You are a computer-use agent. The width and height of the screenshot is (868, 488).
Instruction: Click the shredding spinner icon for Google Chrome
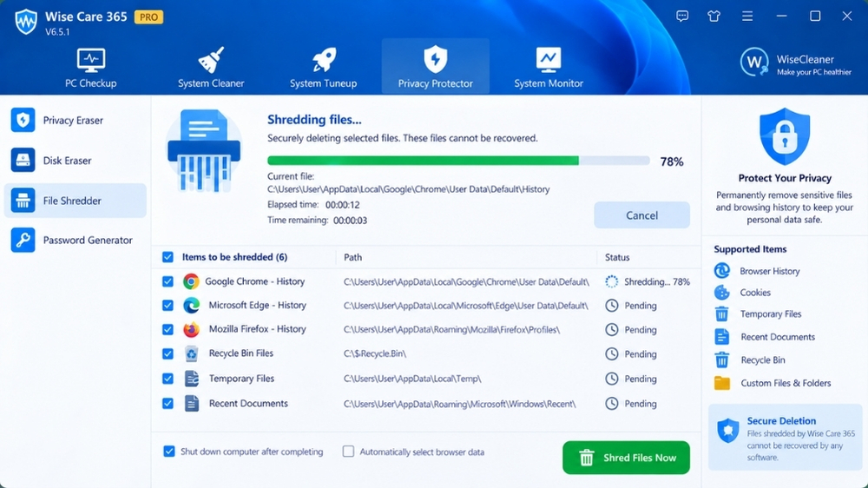(x=612, y=281)
